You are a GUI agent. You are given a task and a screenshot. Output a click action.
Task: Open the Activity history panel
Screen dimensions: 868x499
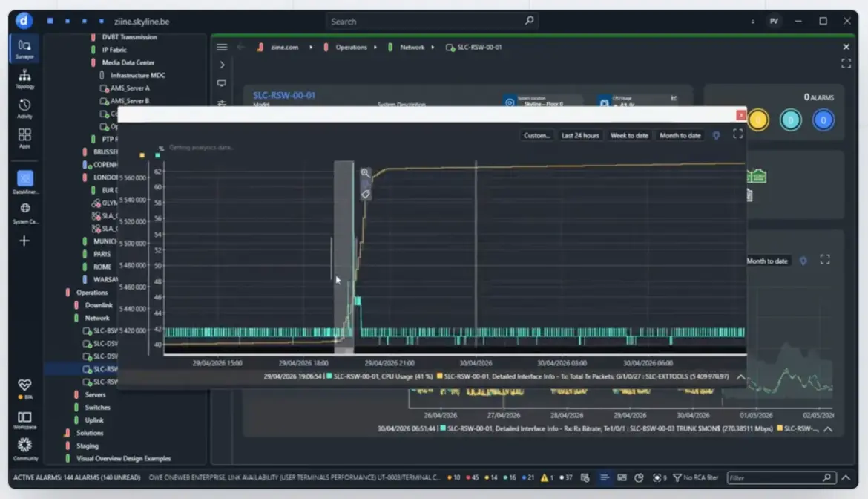coord(24,108)
